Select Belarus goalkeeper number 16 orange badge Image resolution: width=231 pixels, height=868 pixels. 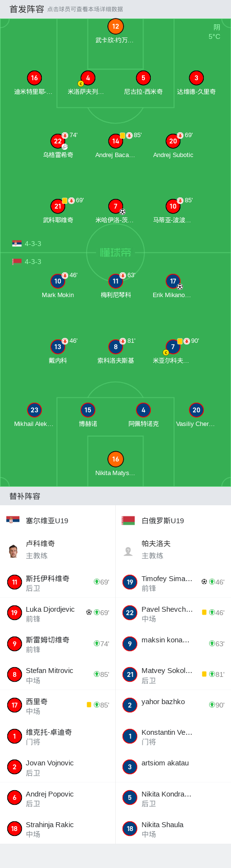[x=115, y=459]
